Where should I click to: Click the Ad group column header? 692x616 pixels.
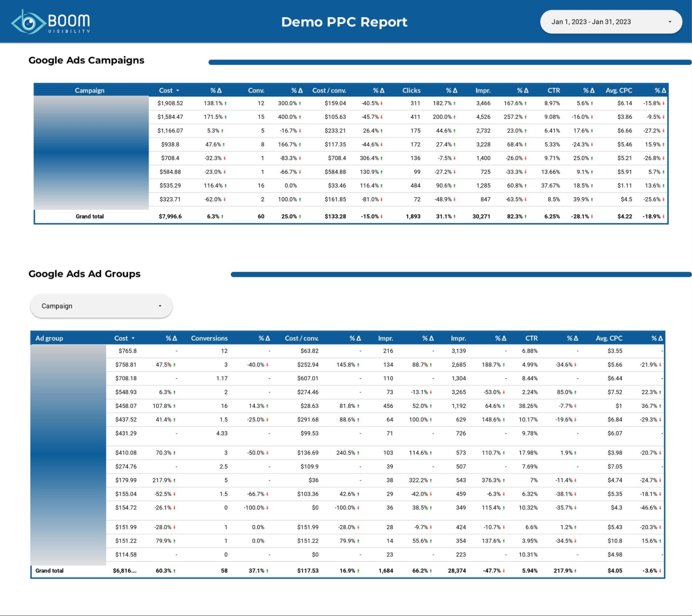tap(49, 338)
